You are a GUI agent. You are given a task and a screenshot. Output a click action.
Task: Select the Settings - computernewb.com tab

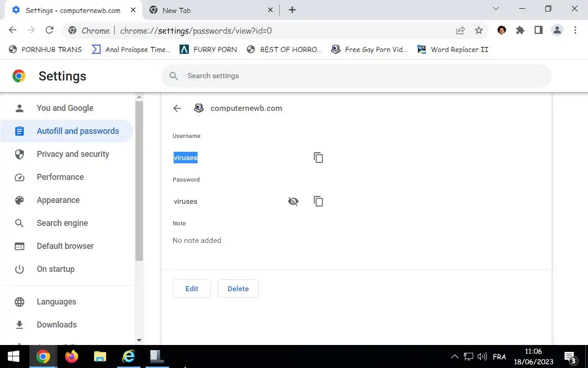(x=73, y=10)
